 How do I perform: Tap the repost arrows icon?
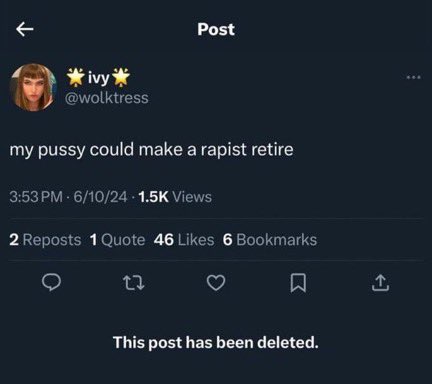134,283
